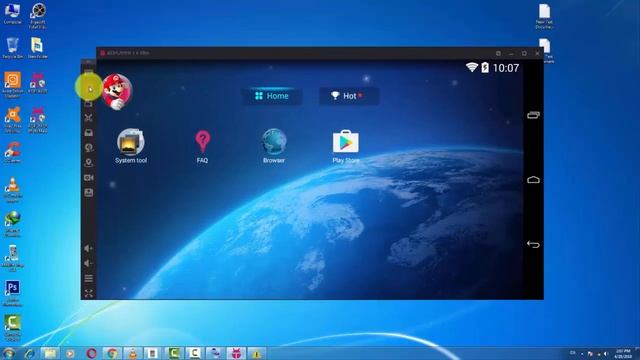Click the volume down sidebar icon

pyautogui.click(x=89, y=263)
